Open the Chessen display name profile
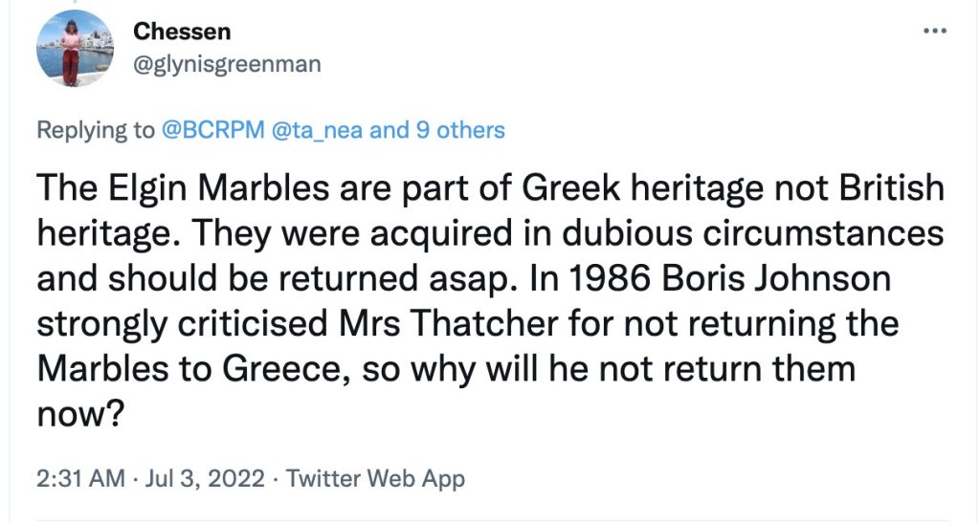Screen dimensions: 980x523 (x=182, y=32)
